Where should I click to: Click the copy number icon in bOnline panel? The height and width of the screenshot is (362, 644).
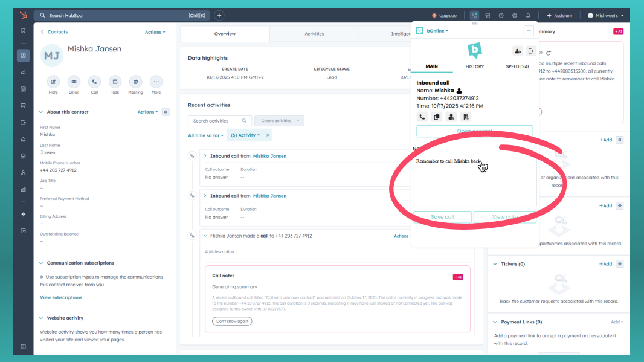pos(436,117)
